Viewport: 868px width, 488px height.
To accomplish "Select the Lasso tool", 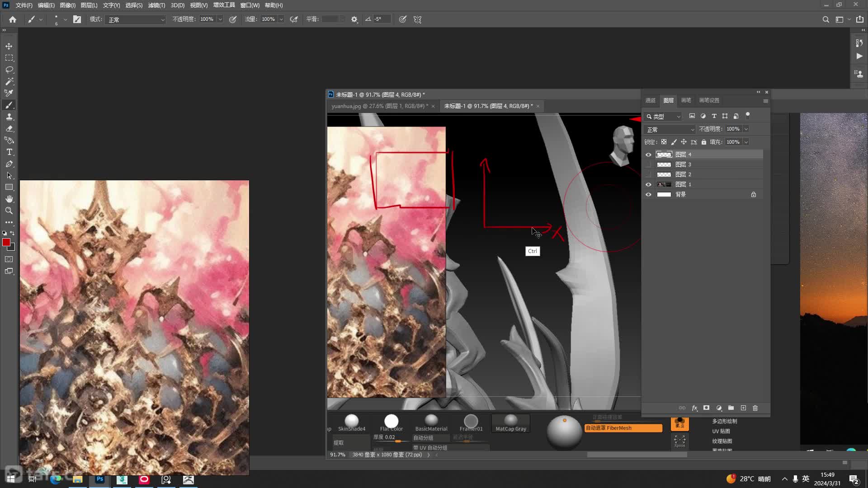I will point(9,70).
